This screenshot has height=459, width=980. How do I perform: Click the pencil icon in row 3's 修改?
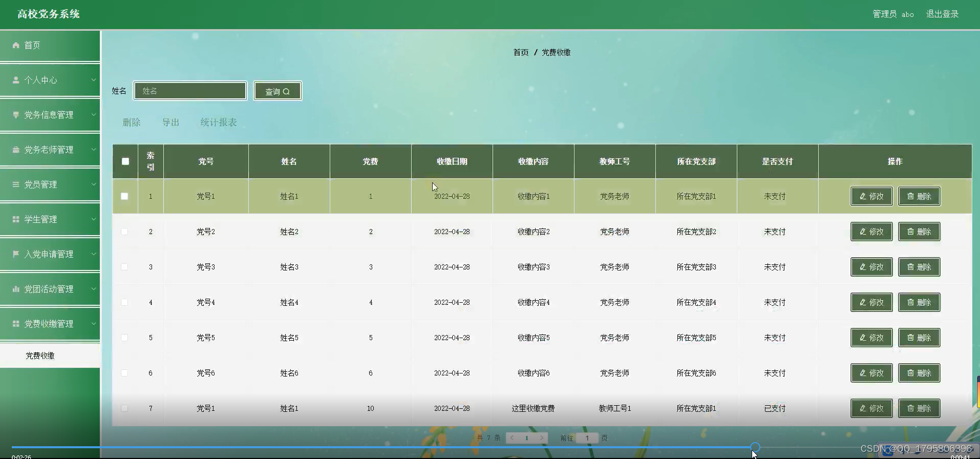[863, 267]
